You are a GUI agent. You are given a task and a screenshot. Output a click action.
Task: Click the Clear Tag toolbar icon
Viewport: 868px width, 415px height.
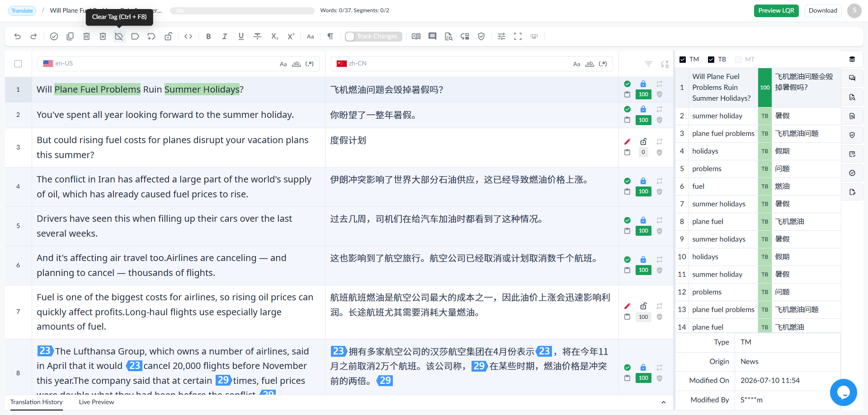pyautogui.click(x=119, y=37)
